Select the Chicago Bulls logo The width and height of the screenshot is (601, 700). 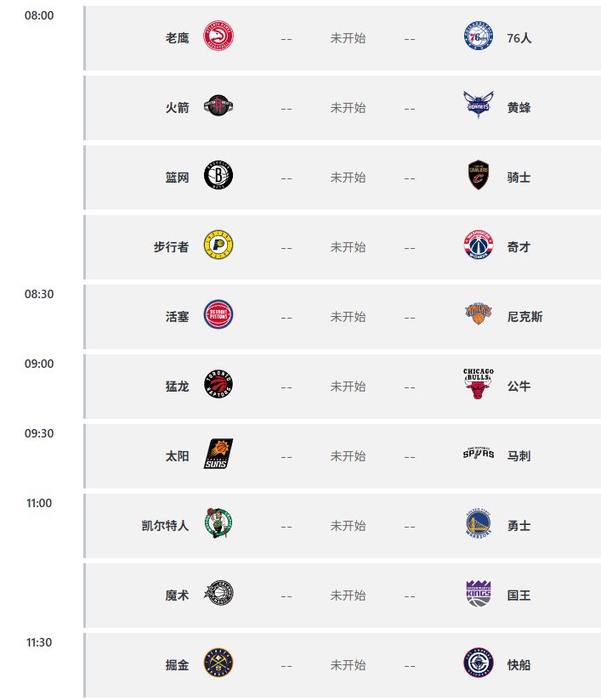click(x=478, y=385)
